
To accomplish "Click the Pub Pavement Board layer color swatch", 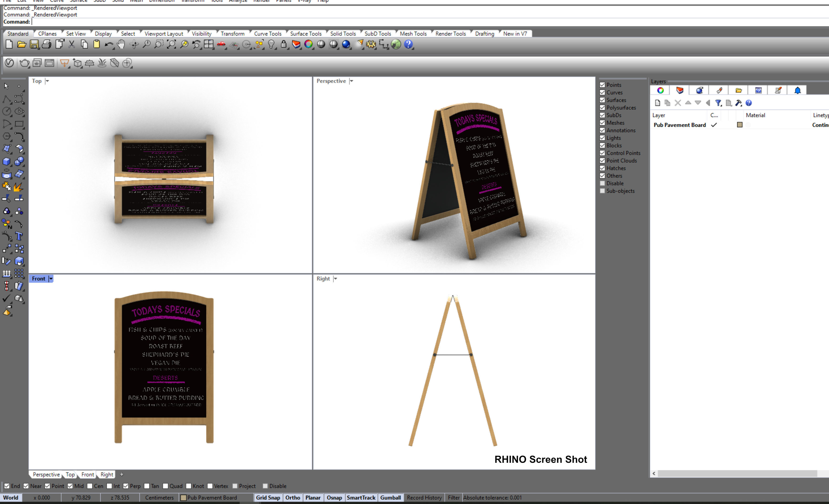I will 740,125.
